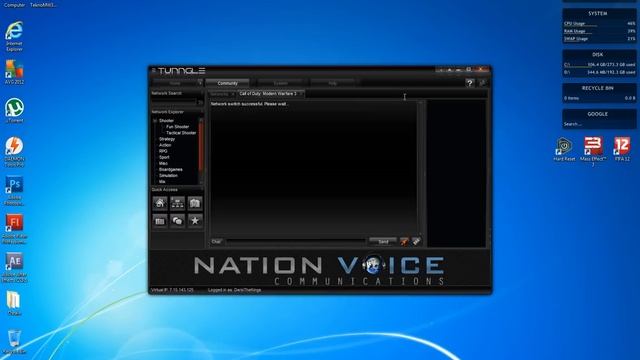640x360 pixels.
Task: Click the eraser icon right of the rocket
Action: 416,242
